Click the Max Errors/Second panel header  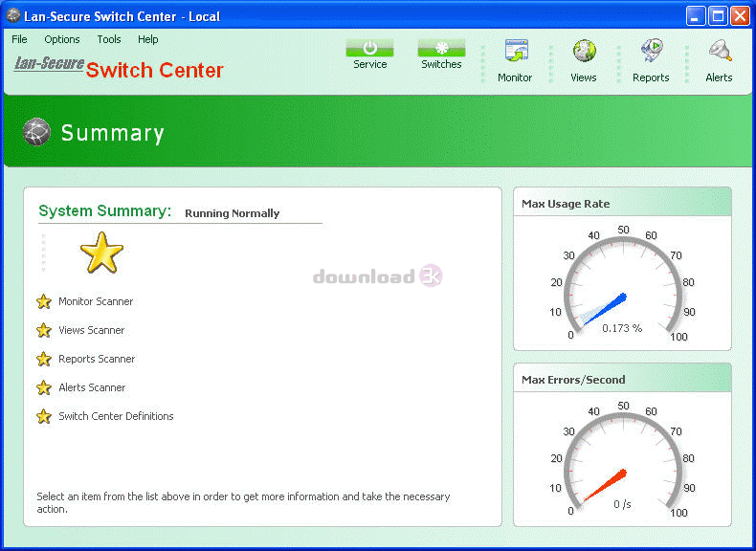click(x=622, y=378)
